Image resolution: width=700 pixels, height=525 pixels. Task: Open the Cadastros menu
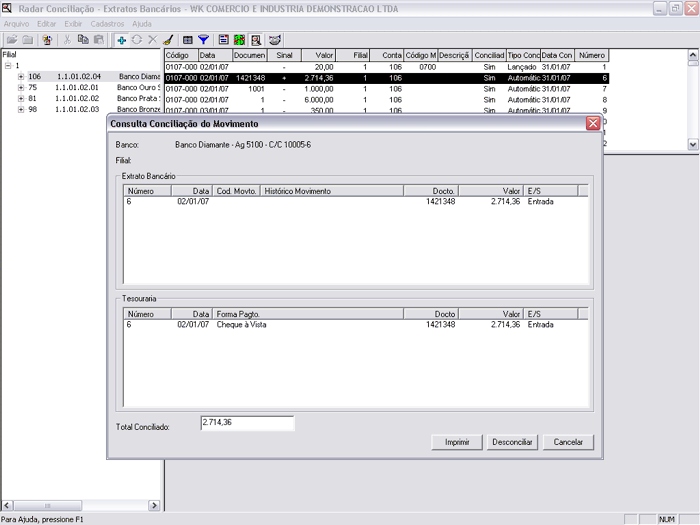(x=107, y=22)
